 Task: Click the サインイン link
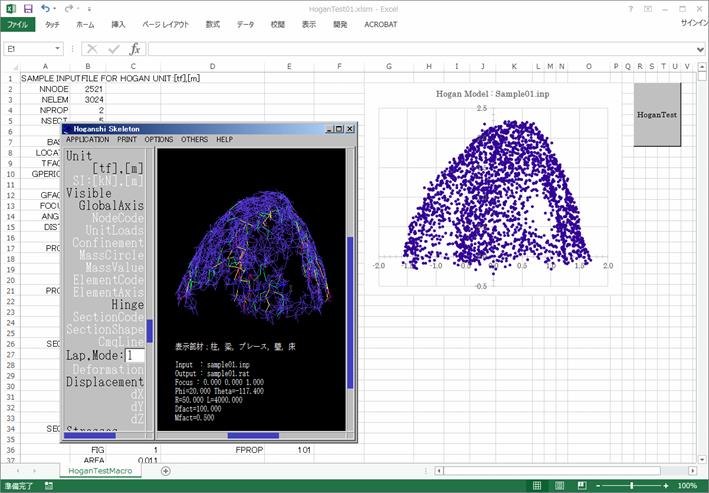(694, 23)
